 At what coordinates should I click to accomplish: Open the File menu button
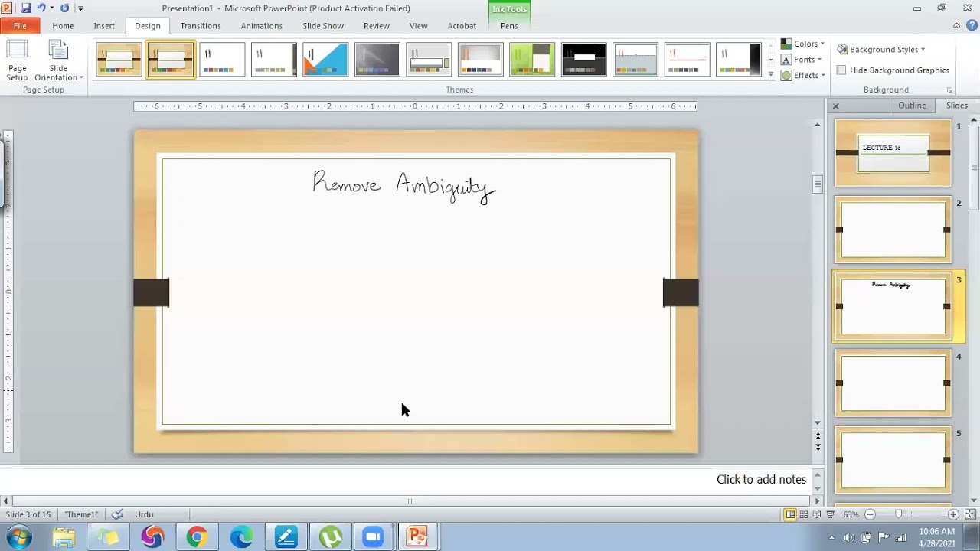pyautogui.click(x=20, y=26)
